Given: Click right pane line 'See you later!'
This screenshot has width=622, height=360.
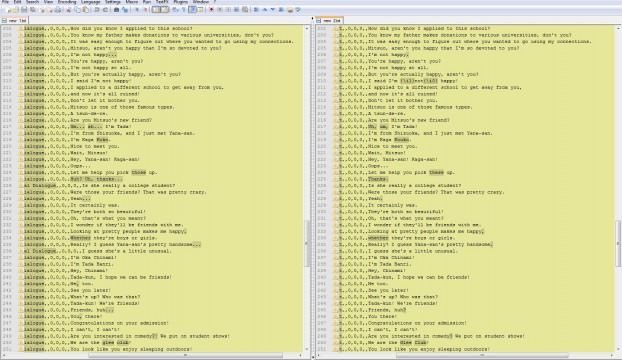Looking at the screenshot, I should click(x=388, y=290).
